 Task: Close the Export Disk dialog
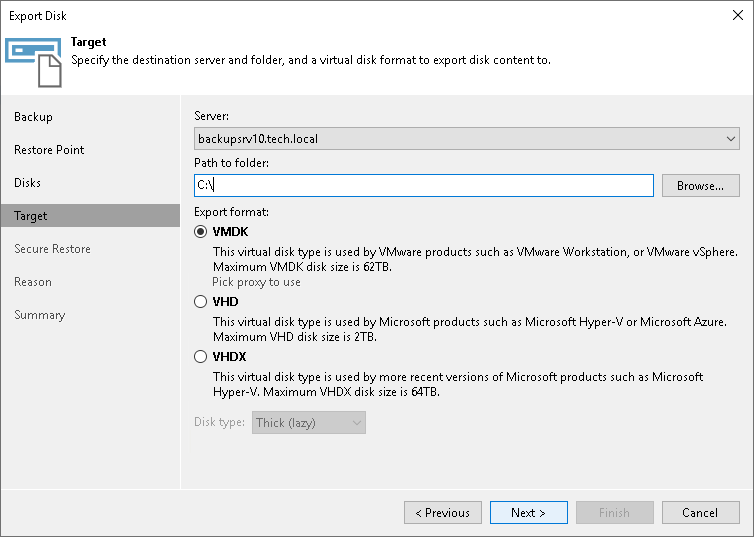(x=735, y=15)
